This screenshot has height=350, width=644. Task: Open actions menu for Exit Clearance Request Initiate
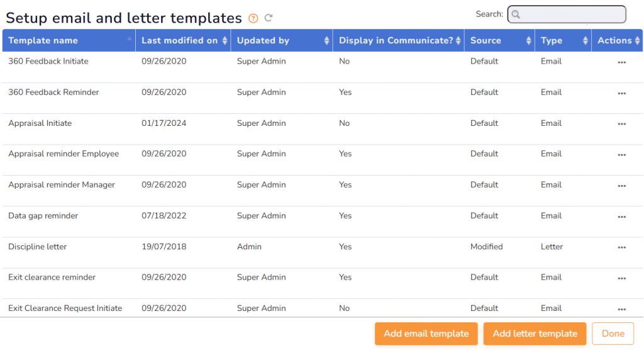tap(621, 309)
